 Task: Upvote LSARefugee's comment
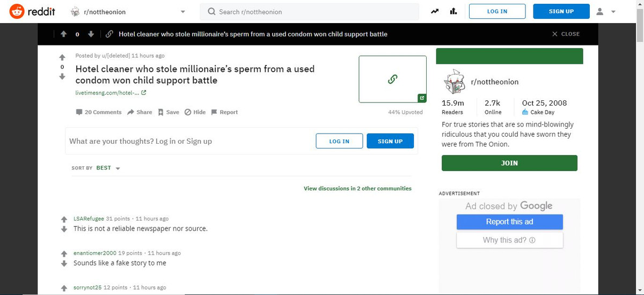(x=64, y=219)
